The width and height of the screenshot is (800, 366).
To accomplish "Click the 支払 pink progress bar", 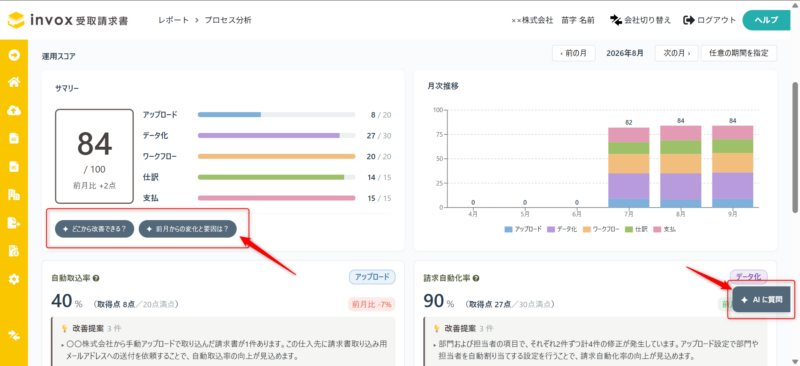I will tap(277, 198).
